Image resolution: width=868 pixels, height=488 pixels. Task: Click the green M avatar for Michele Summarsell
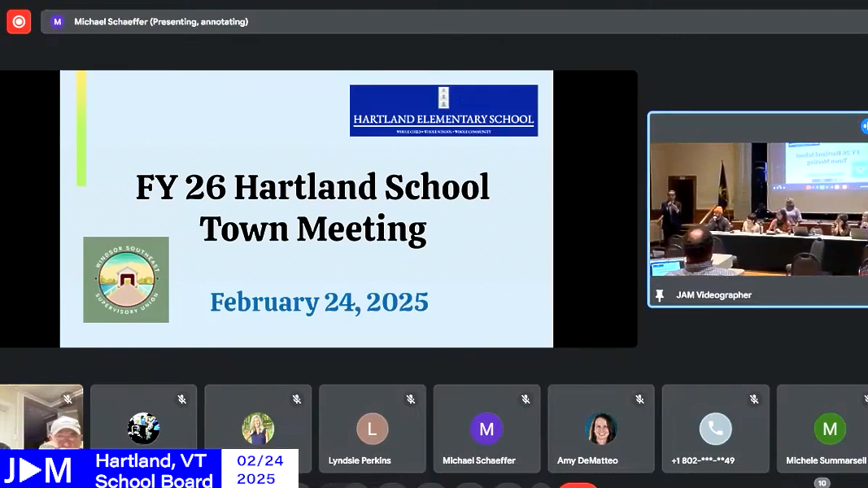[x=830, y=429]
